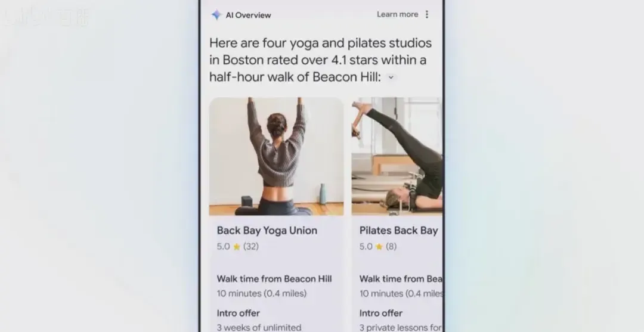Open the three-dot more options menu

(x=427, y=14)
